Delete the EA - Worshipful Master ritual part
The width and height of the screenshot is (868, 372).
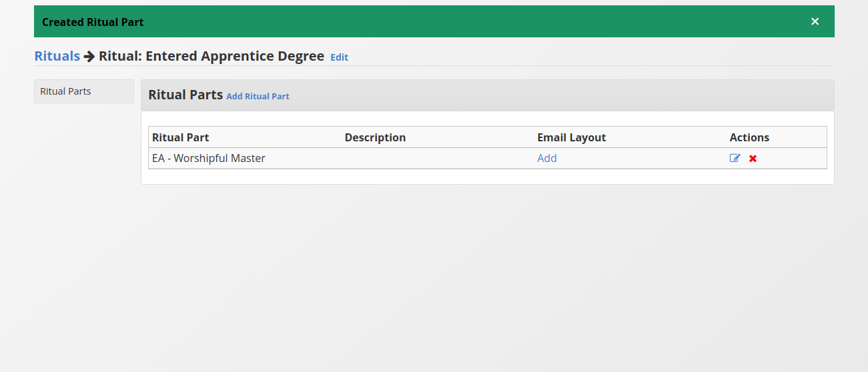(x=753, y=159)
